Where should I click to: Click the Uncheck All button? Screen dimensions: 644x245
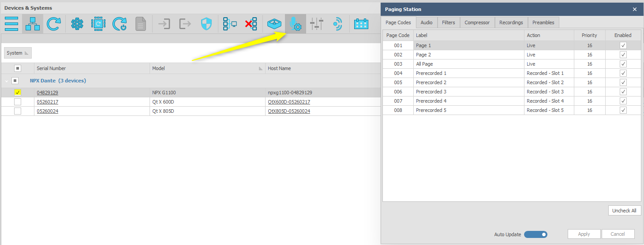(624, 211)
